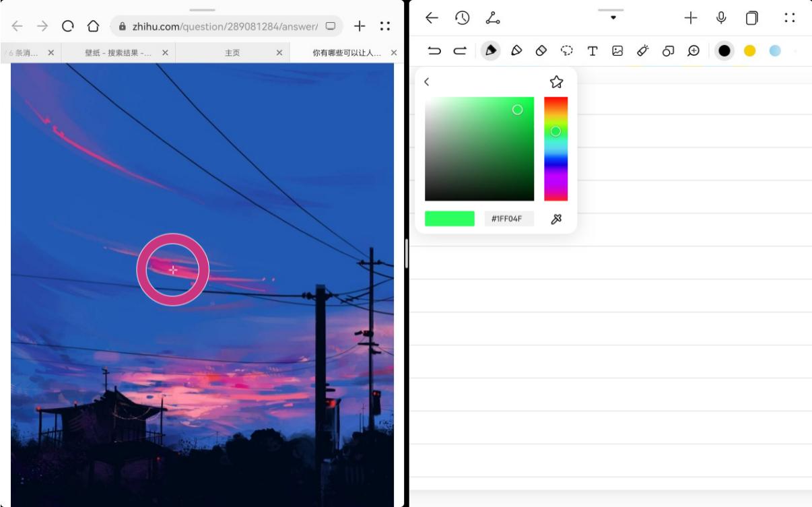Choose the light blue pen color
Image resolution: width=812 pixels, height=507 pixels.
pos(774,50)
